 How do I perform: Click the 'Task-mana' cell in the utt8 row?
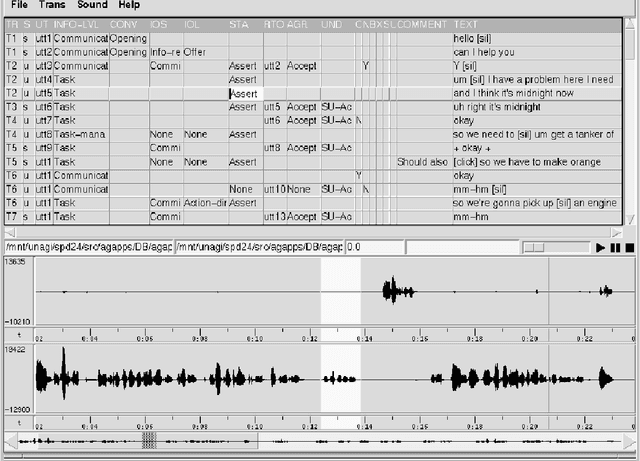80,134
